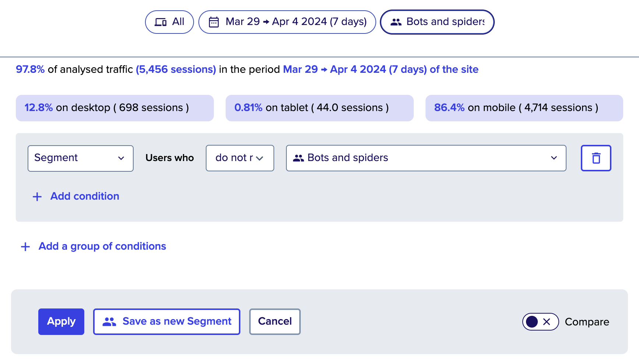Click the devices icon inside the All filter
Image resolution: width=639 pixels, height=364 pixels.
161,22
